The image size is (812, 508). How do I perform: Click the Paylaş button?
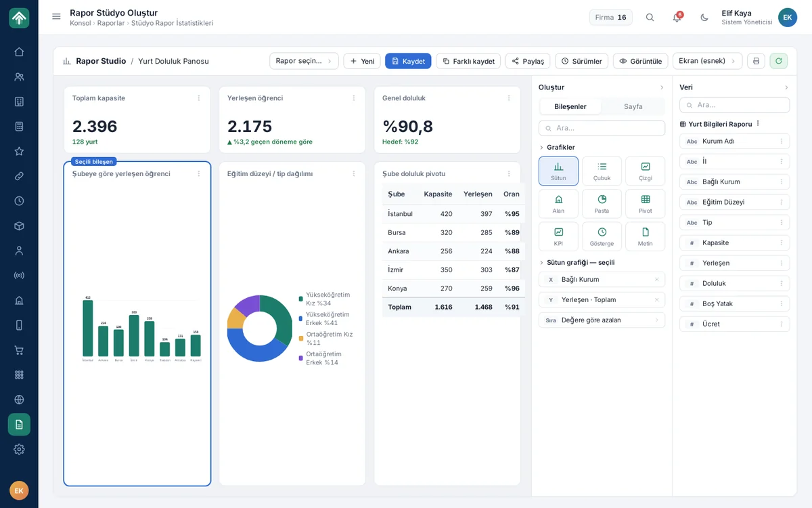(528, 61)
